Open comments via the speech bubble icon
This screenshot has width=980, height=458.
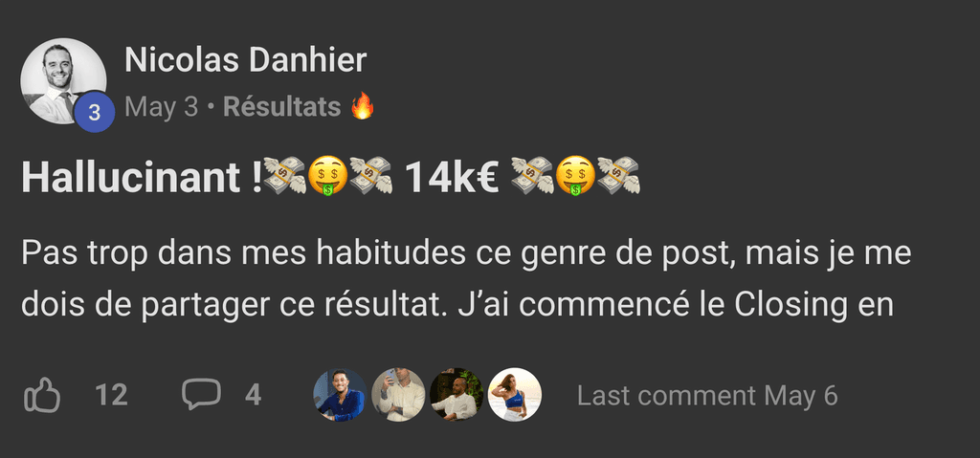(201, 394)
